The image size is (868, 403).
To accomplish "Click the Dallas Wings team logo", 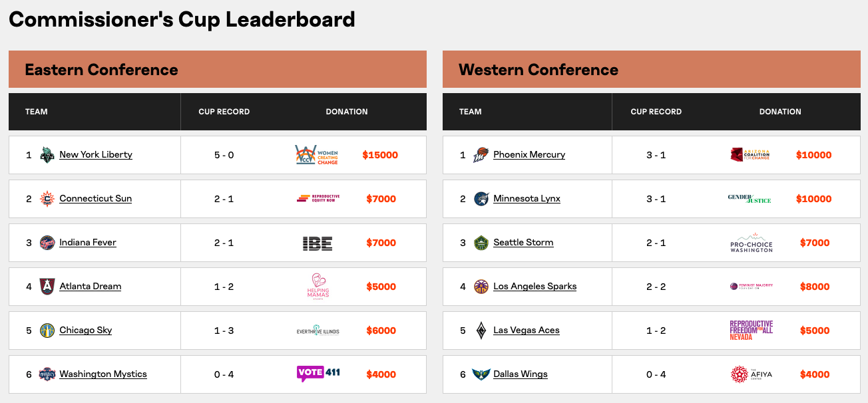I will point(481,374).
